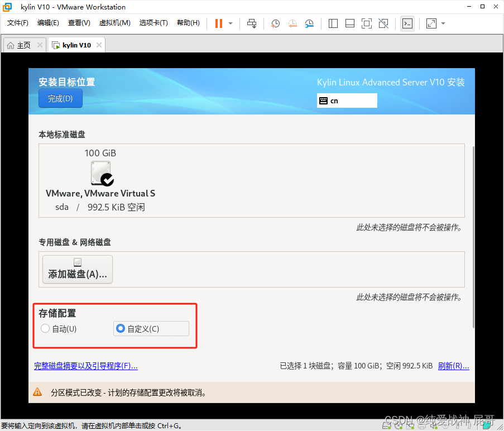Open the 查看(V) menu
The image size is (504, 431).
click(x=79, y=23)
